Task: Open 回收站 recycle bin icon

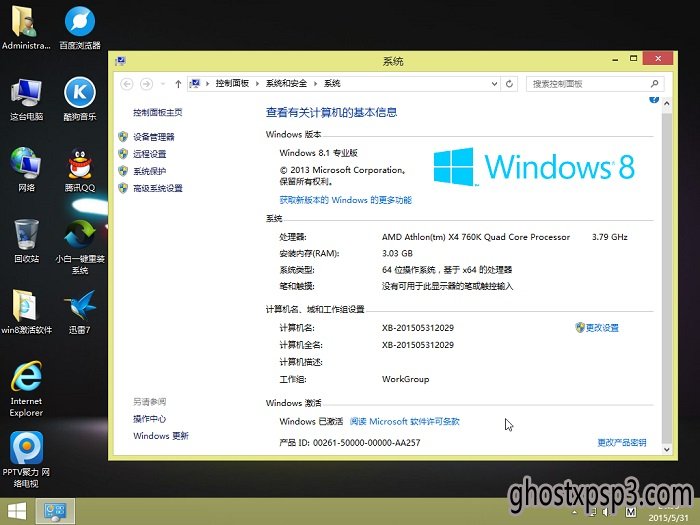Action: click(x=26, y=241)
